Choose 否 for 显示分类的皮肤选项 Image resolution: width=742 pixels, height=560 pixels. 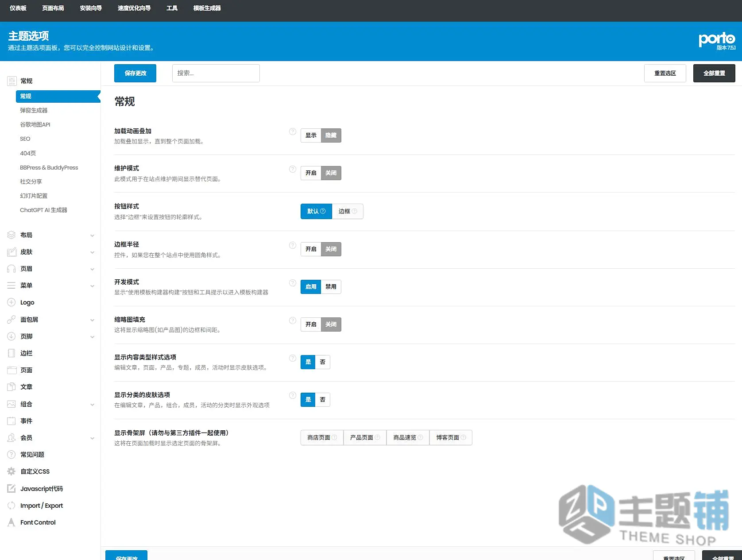coord(323,400)
